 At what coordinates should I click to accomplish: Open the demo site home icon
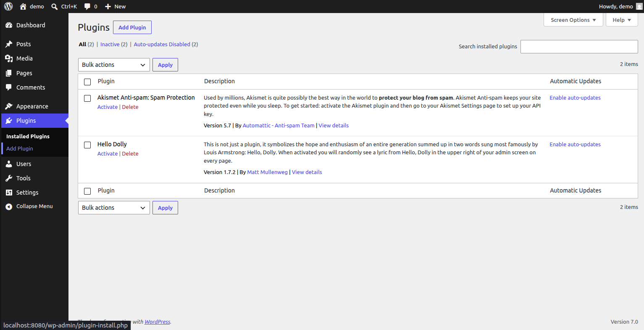23,6
